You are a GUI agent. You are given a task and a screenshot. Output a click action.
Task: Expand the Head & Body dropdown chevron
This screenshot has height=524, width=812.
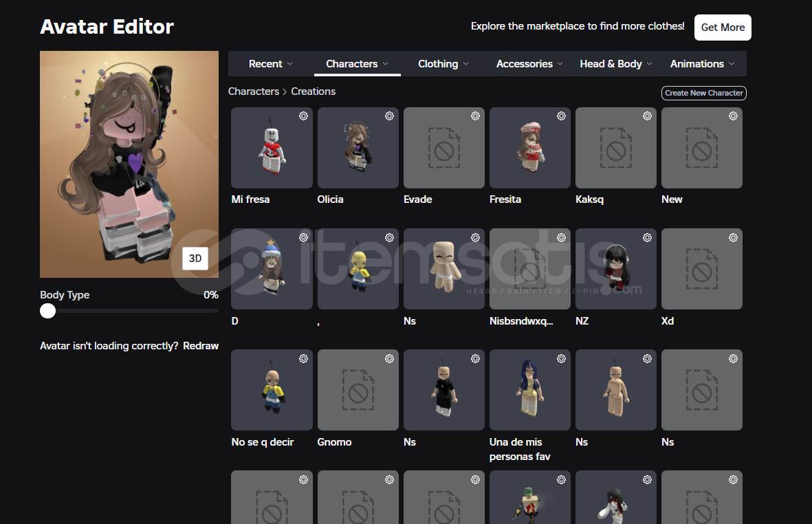649,64
